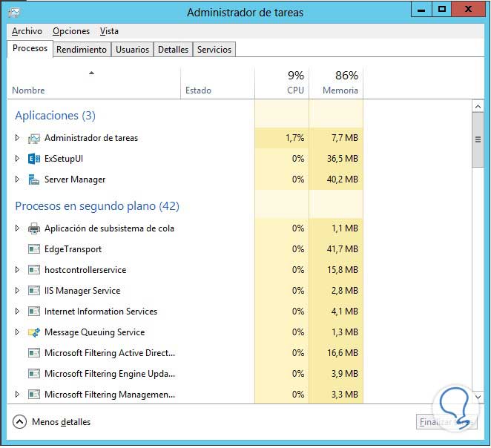Close the Administrador de tareas window
This screenshot has height=448, width=491.
pos(469,9)
